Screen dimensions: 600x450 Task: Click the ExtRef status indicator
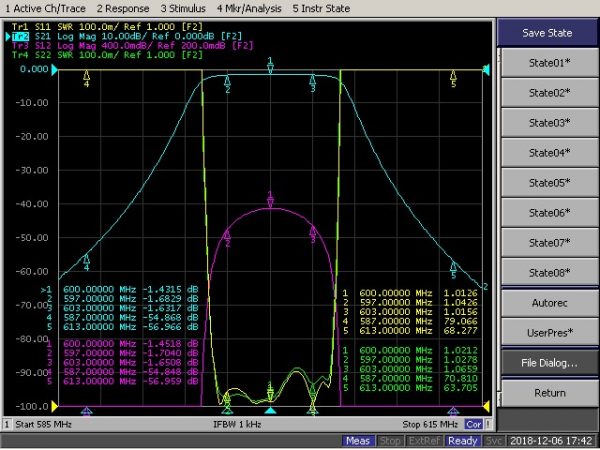tap(423, 441)
